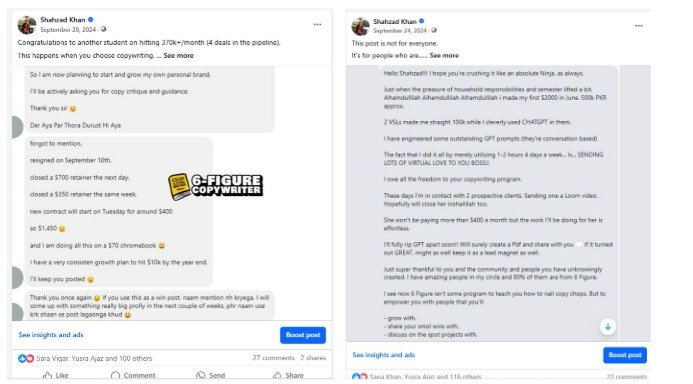Click the Like thumbs-up icon
This screenshot has height=384, width=693.
47,375
